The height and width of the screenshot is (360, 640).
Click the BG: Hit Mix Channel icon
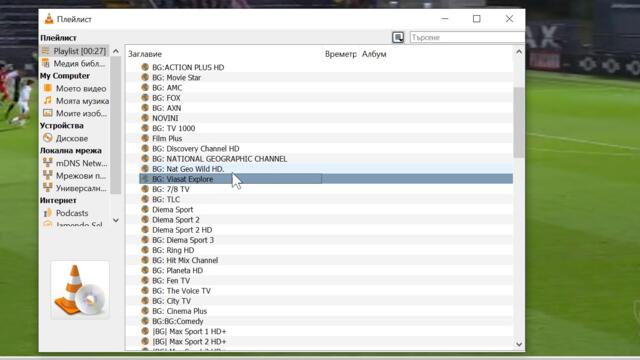145,260
